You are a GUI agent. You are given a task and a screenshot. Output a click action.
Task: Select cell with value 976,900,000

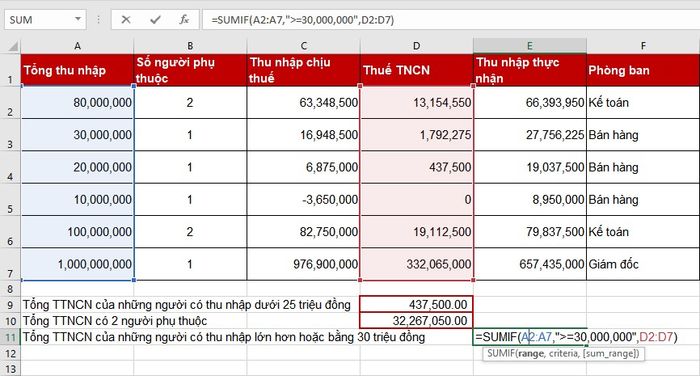click(x=303, y=264)
